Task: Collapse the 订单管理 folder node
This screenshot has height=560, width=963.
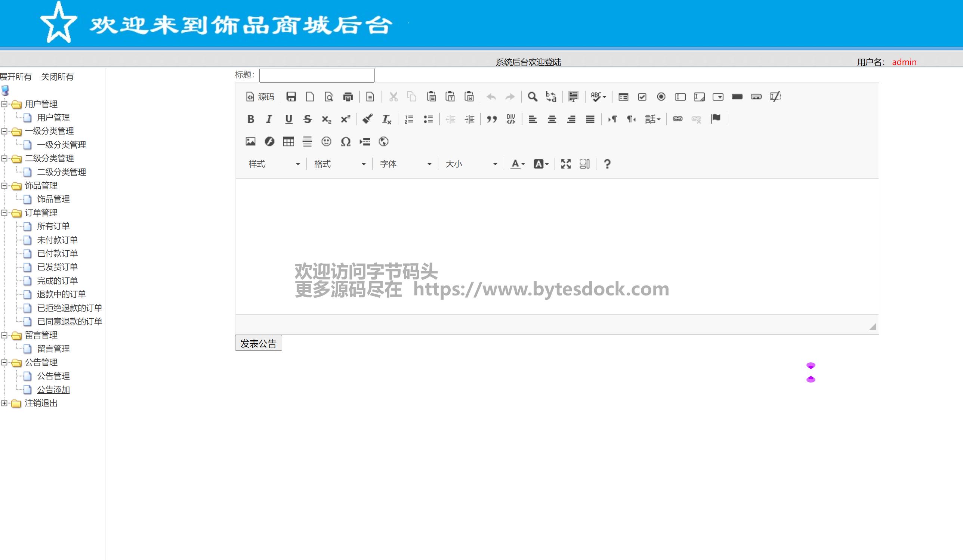Action: coord(4,213)
